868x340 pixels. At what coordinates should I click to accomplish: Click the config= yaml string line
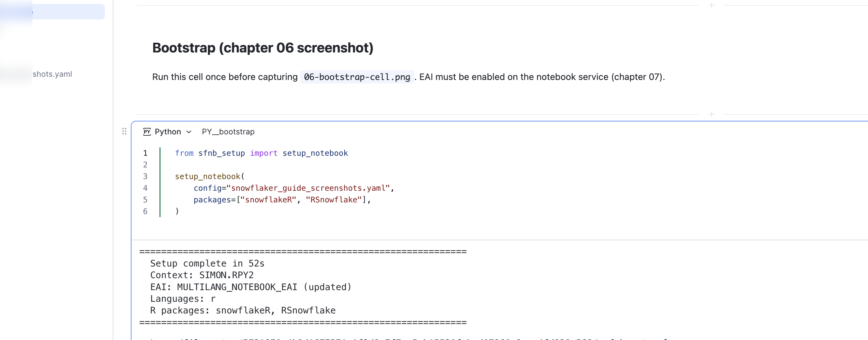point(294,188)
